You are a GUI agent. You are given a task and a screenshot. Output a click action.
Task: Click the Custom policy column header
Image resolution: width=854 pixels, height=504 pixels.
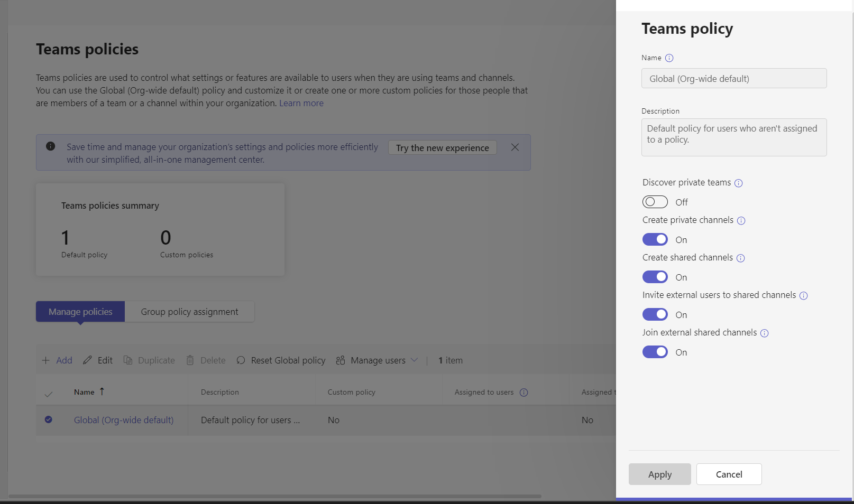point(352,392)
